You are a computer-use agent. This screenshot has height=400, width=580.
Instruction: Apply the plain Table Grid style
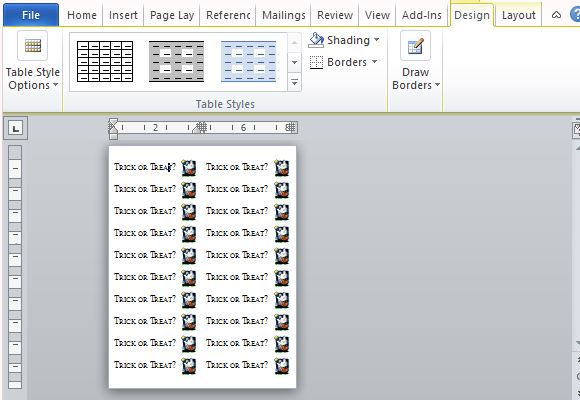tap(105, 61)
